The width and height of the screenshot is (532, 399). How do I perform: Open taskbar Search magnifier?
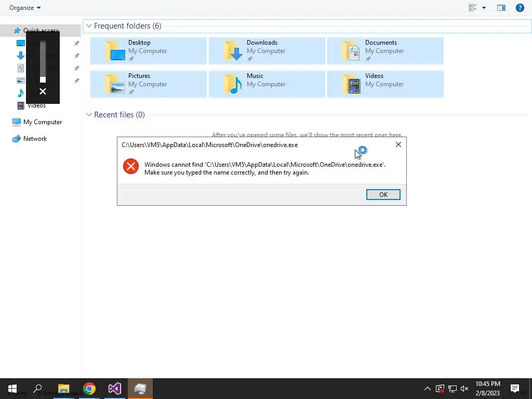tap(37, 389)
